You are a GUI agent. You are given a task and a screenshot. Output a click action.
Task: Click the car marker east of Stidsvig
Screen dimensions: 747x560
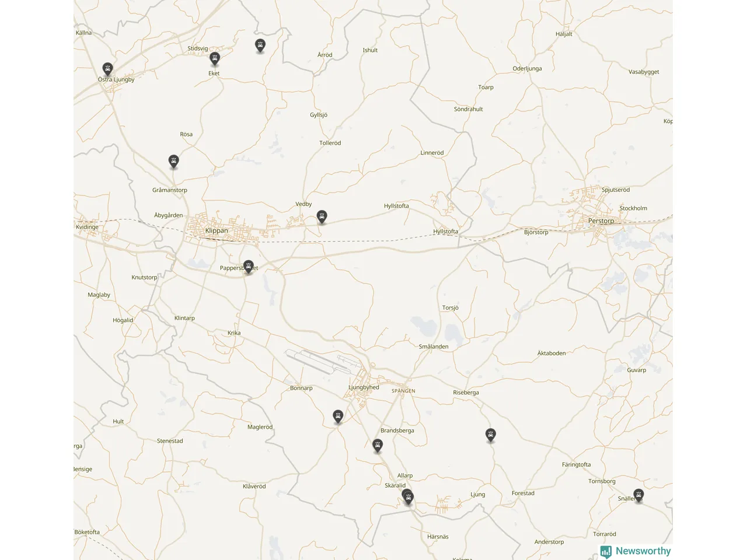(x=260, y=45)
